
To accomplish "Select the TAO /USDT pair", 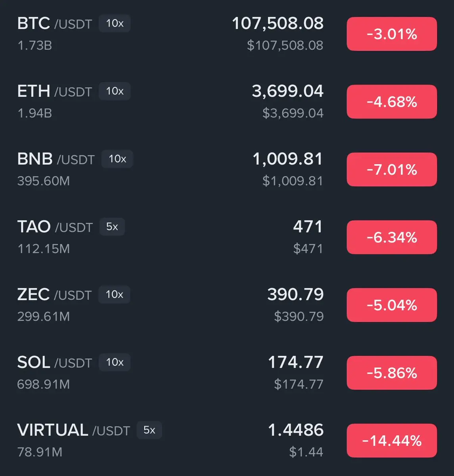I will (227, 237).
